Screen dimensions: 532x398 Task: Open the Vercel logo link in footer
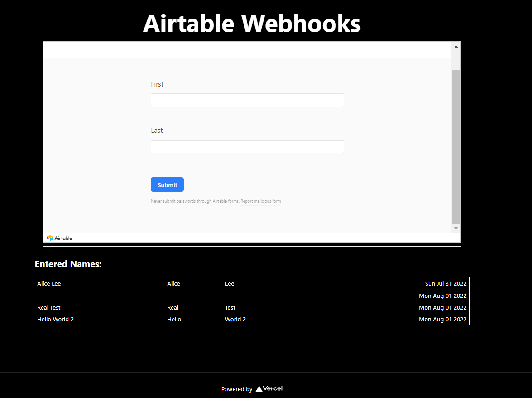tap(269, 388)
